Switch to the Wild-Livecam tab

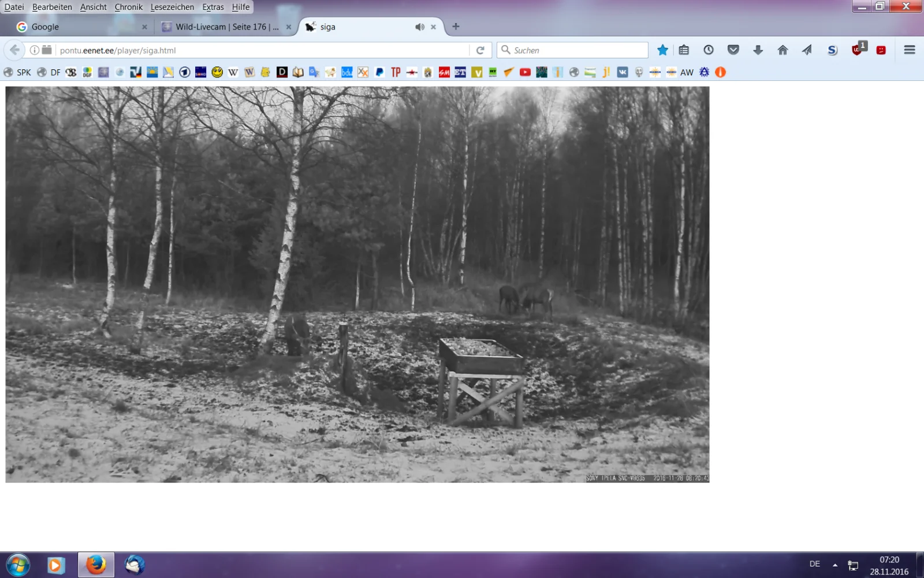tap(226, 27)
